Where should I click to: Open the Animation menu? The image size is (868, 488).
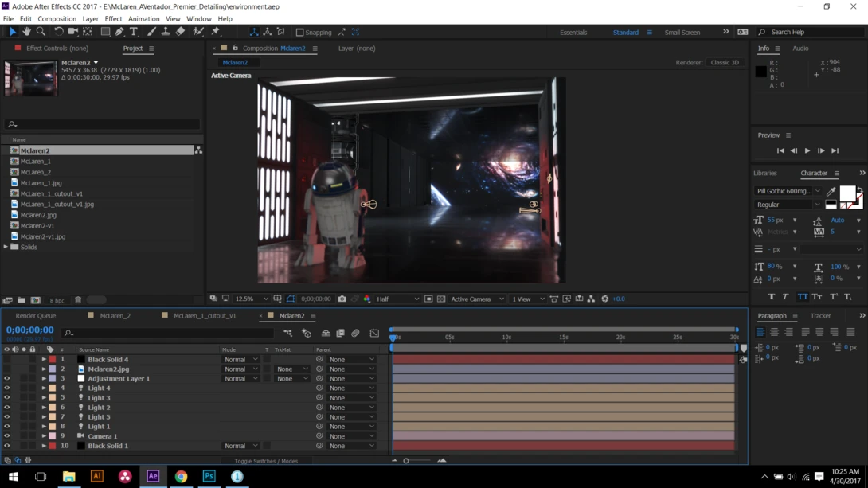click(143, 19)
